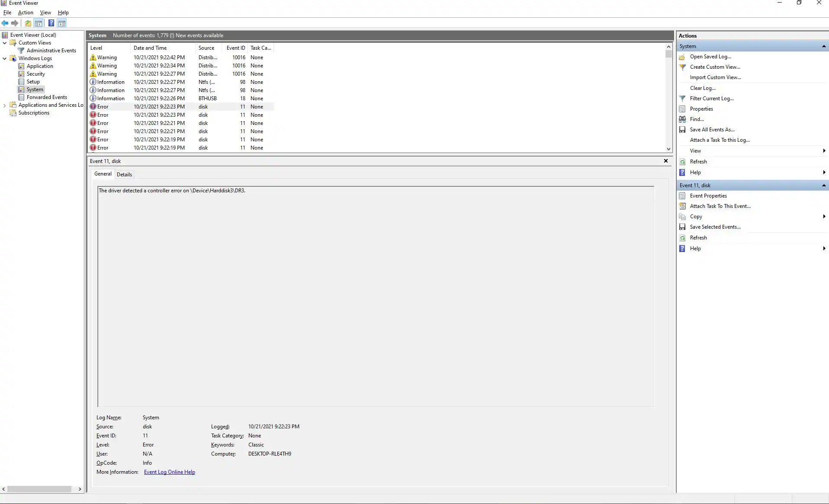Click the Attach Task To This Event icon
This screenshot has width=829, height=504.
682,206
